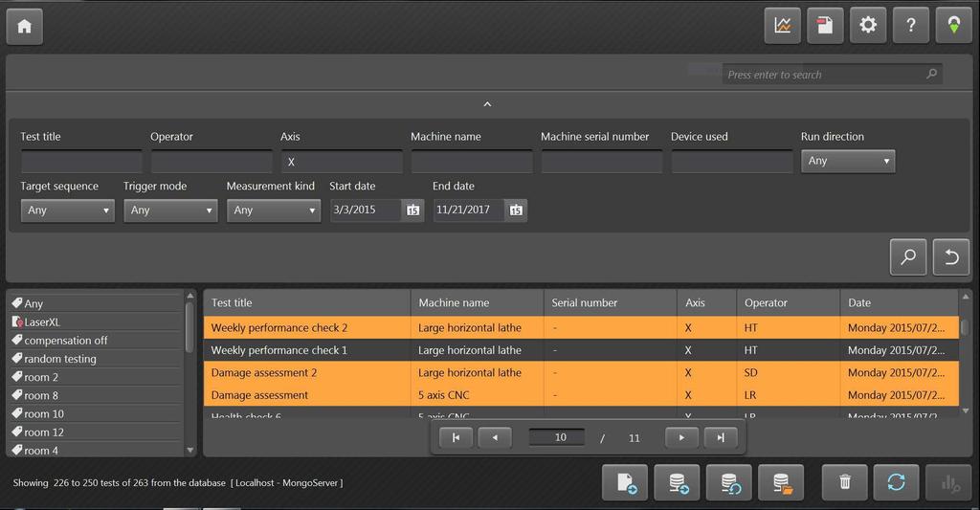Open End date calendar picker

tap(516, 210)
